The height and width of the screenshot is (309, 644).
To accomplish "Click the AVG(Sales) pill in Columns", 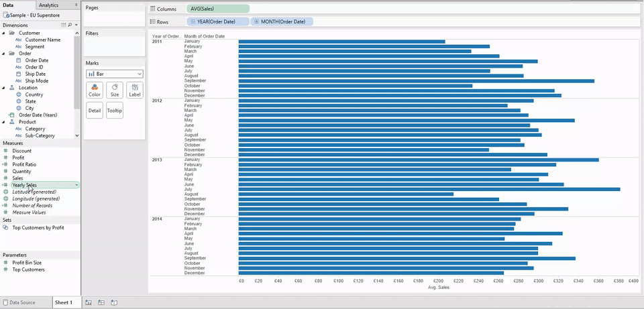I will pos(218,9).
